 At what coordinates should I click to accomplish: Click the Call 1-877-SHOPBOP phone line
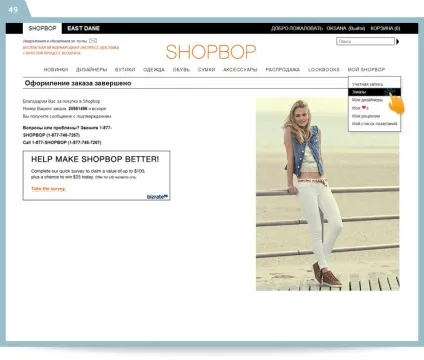[x=62, y=142]
